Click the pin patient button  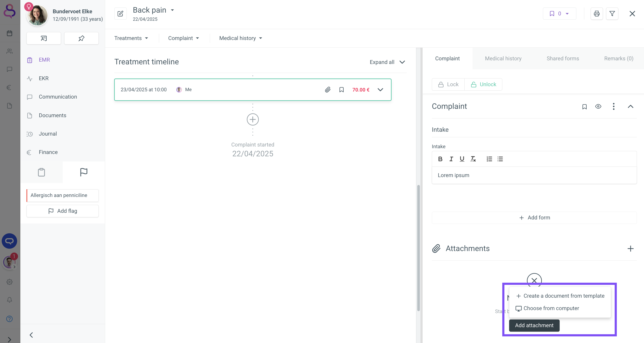pyautogui.click(x=81, y=38)
